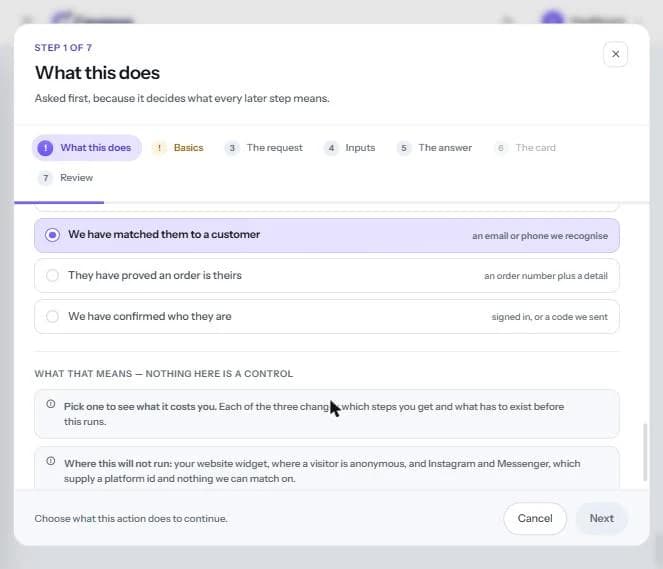Image resolution: width=663 pixels, height=569 pixels.
Task: Click the dialog's vertical scrollbar thumb
Action: point(645,452)
